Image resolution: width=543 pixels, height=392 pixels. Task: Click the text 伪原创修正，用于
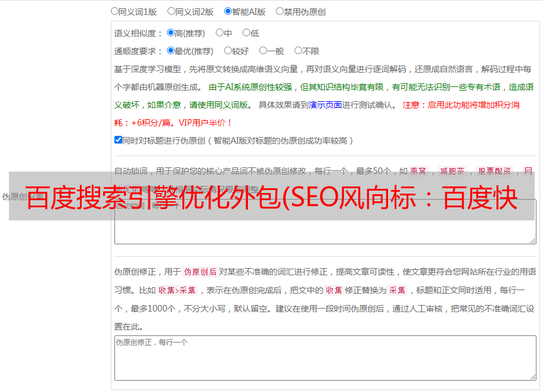[x=148, y=272]
